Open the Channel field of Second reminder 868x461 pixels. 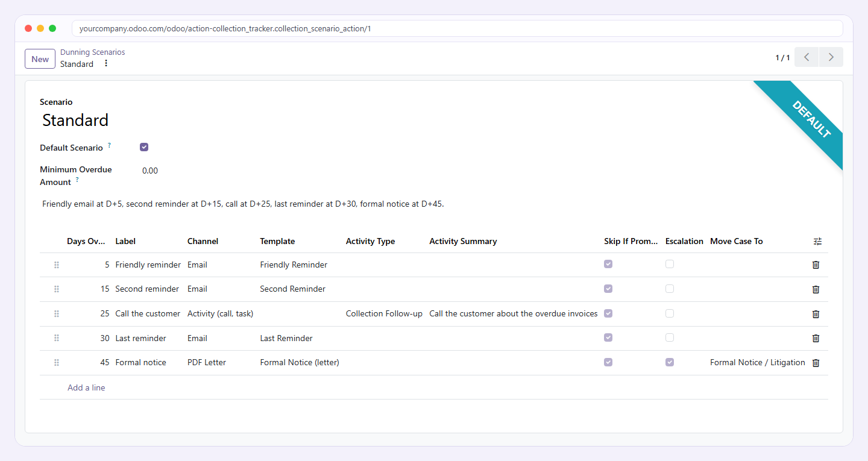(x=220, y=289)
